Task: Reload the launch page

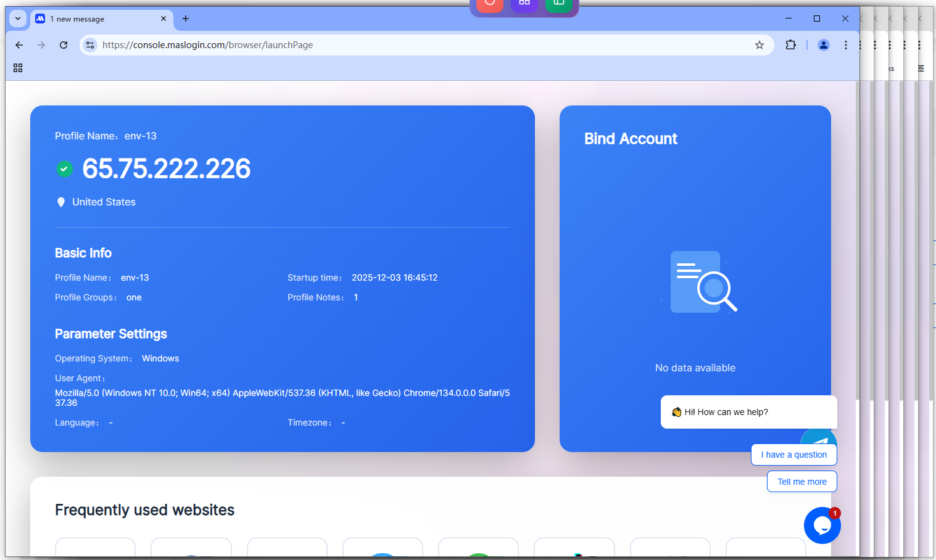Action: pos(64,45)
